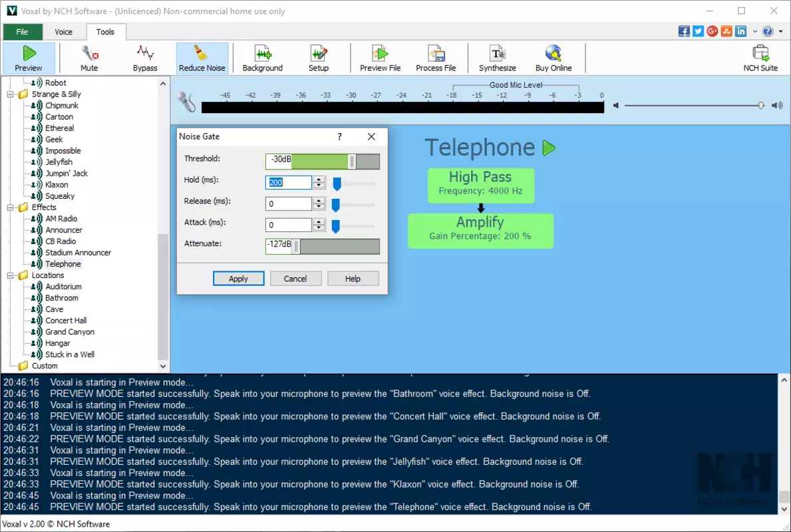Select the Telephone effect in tree
This screenshot has height=532, width=791.
coord(63,264)
